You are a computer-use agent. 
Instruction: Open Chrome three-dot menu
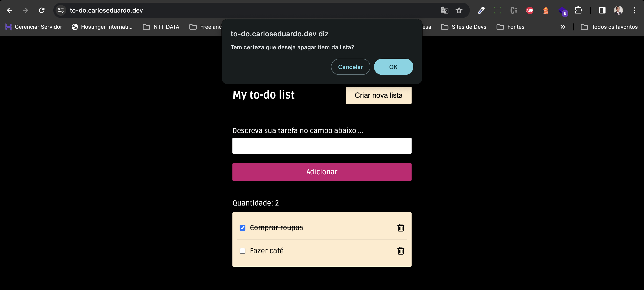(634, 10)
